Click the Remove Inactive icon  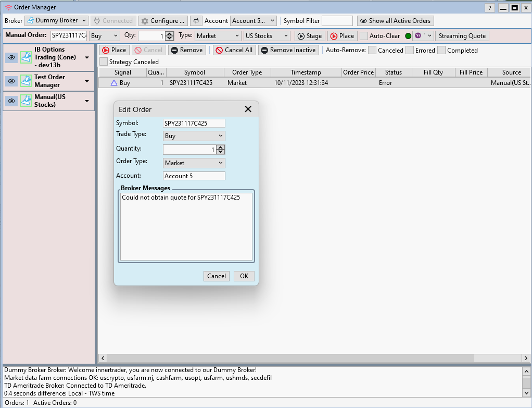(264, 50)
